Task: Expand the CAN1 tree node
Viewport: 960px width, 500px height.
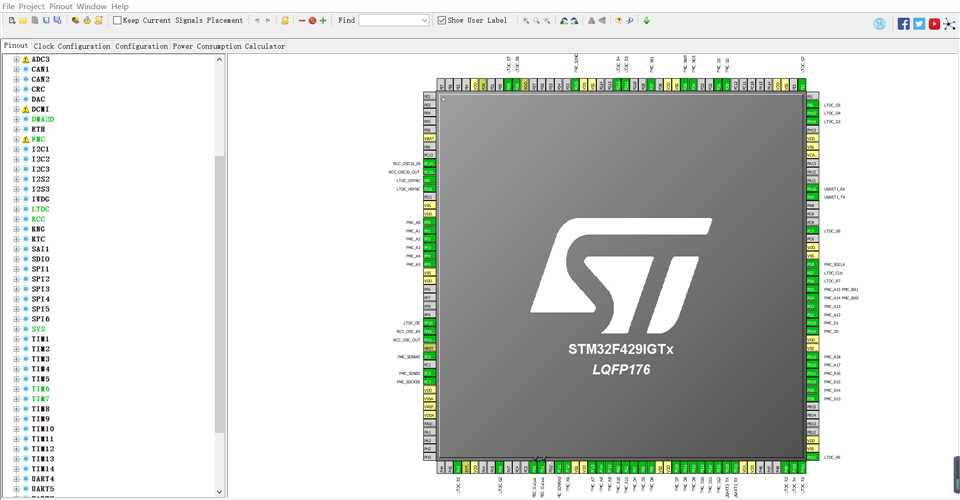Action: click(x=17, y=69)
